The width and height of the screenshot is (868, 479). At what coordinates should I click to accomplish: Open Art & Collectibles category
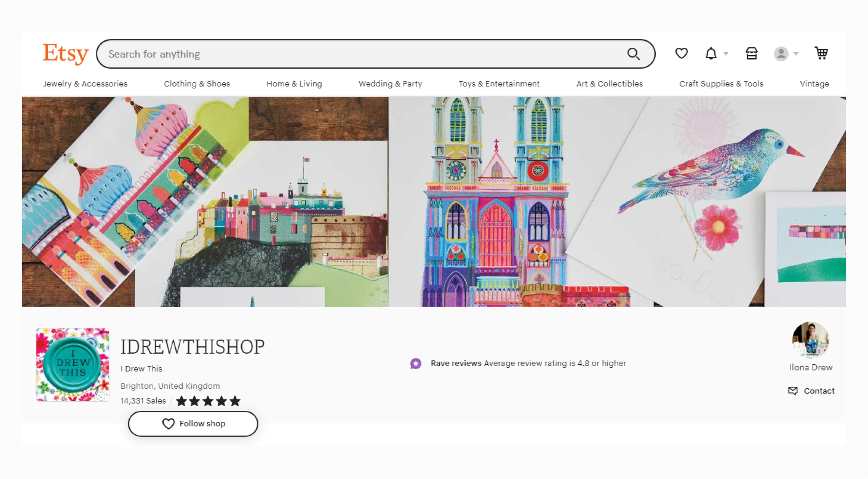(x=609, y=84)
